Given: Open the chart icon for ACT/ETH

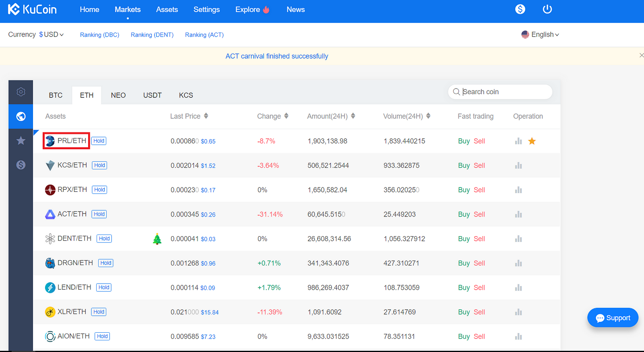Looking at the screenshot, I should pyautogui.click(x=518, y=214).
